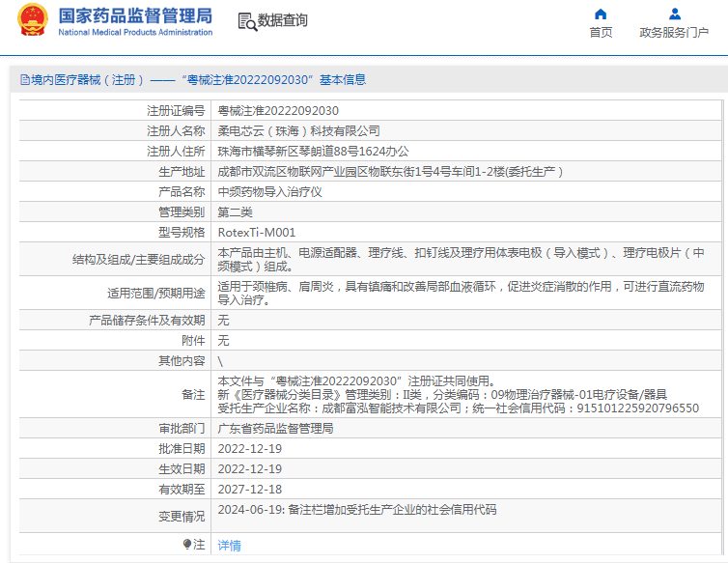This screenshot has height=563, width=728.
Task: Select remark line about 09物理治疗器械-01电疗设备
Action: (x=442, y=395)
